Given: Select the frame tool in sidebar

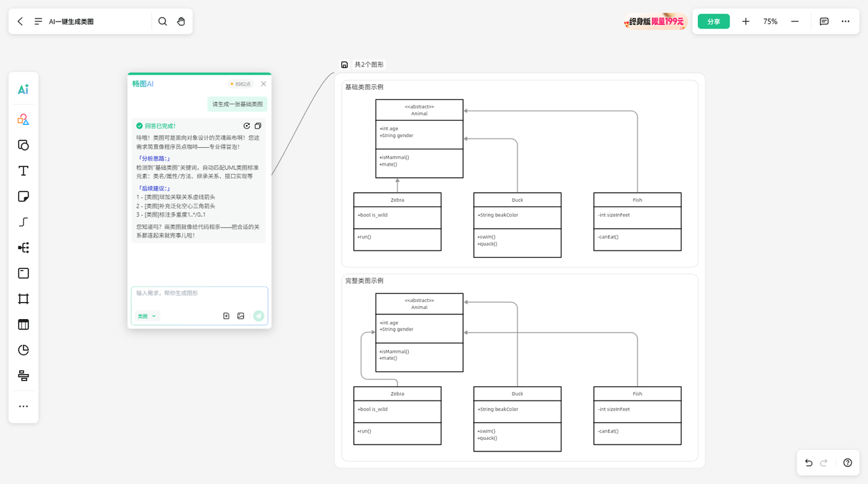Looking at the screenshot, I should coord(23,299).
